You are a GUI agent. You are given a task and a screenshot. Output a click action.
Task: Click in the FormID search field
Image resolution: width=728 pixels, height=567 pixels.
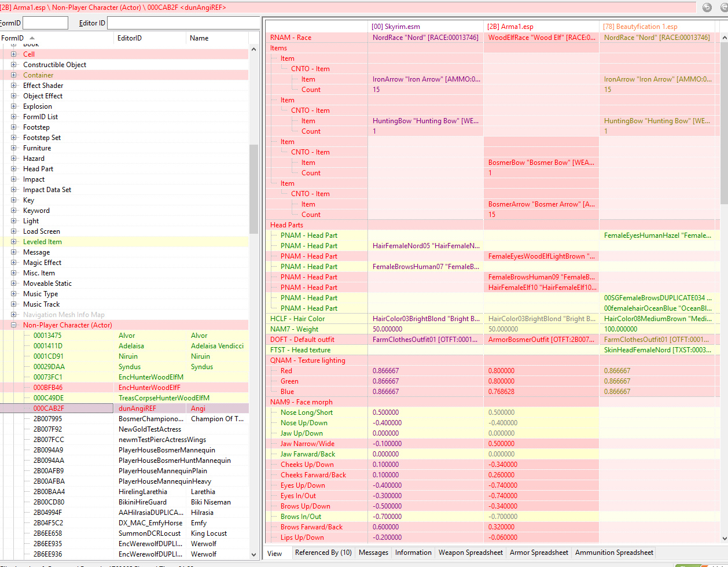(45, 23)
